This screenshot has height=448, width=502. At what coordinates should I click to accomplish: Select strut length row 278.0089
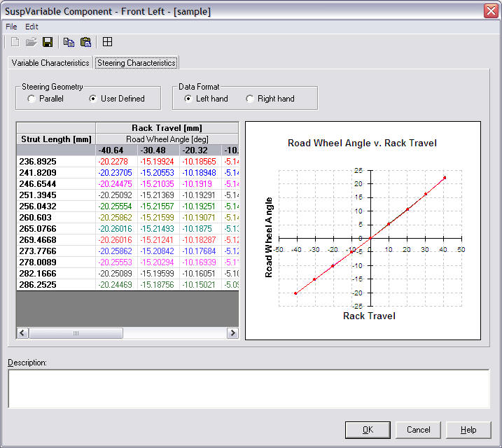(56, 262)
